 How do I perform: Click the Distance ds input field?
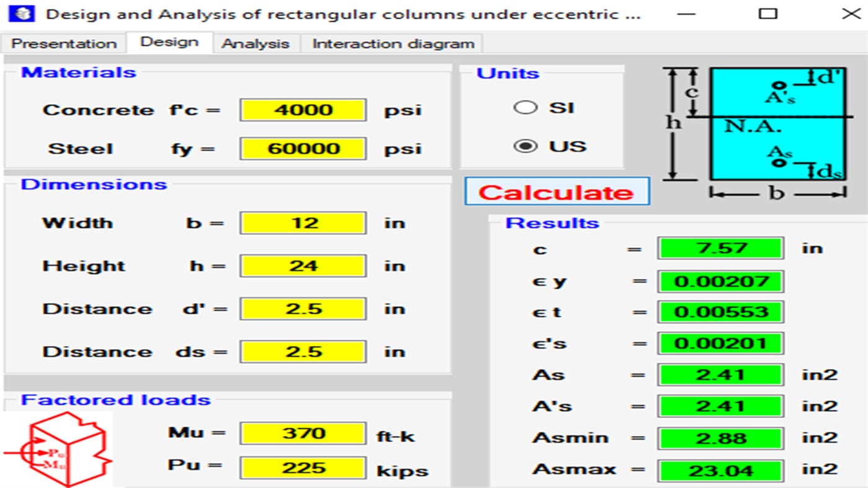point(302,351)
